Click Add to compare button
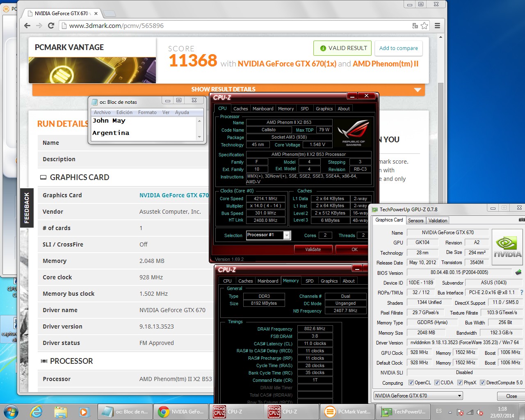This screenshot has height=420, width=525. click(x=398, y=48)
